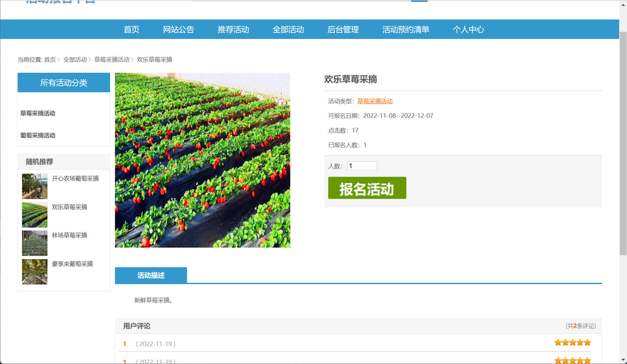Click the 报名活动 green button
Viewport: 627px width, 364px height.
(x=367, y=188)
